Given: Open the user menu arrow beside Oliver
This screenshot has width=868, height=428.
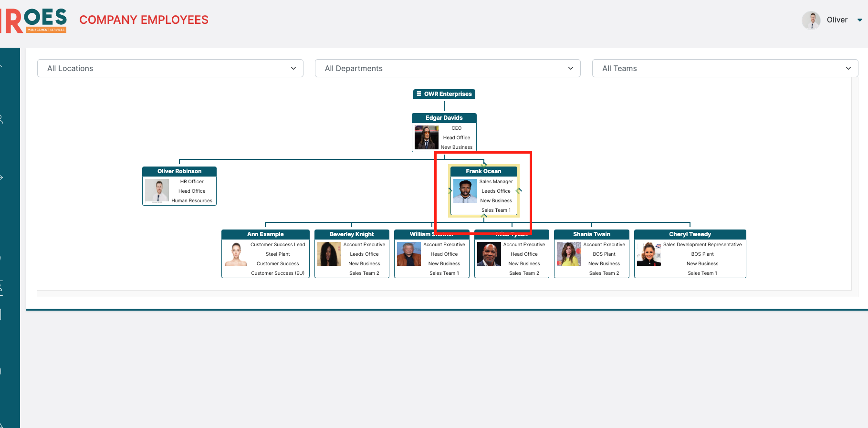Looking at the screenshot, I should (x=859, y=20).
